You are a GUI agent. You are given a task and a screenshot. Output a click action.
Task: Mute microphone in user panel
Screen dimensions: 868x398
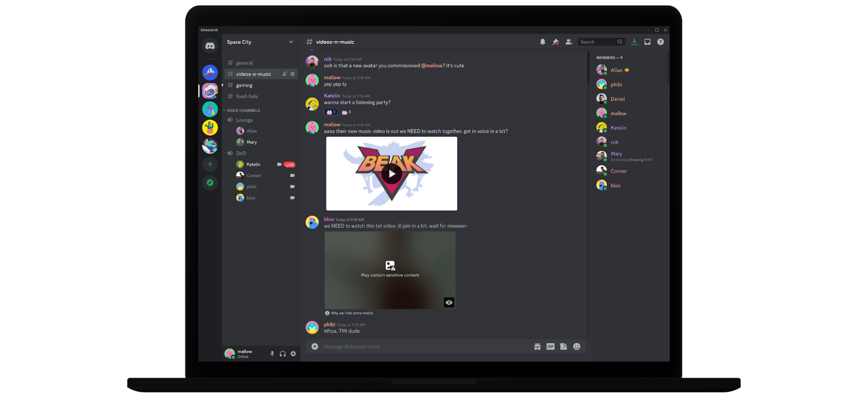(272, 353)
